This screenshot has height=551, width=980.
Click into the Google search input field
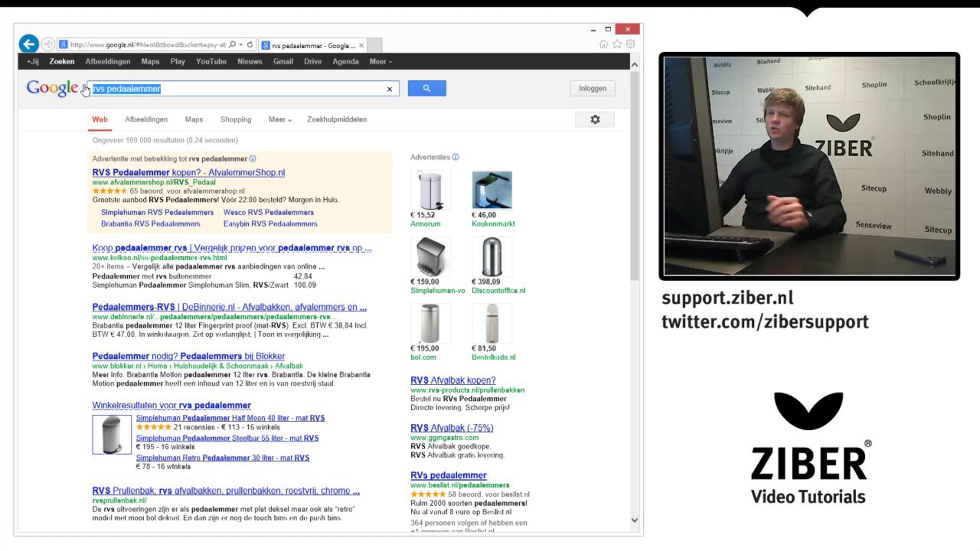click(243, 89)
